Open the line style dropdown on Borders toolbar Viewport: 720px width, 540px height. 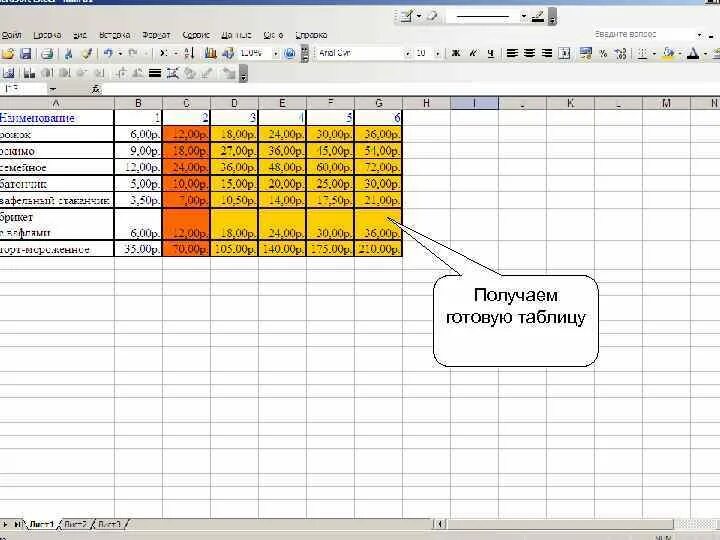coord(523,17)
